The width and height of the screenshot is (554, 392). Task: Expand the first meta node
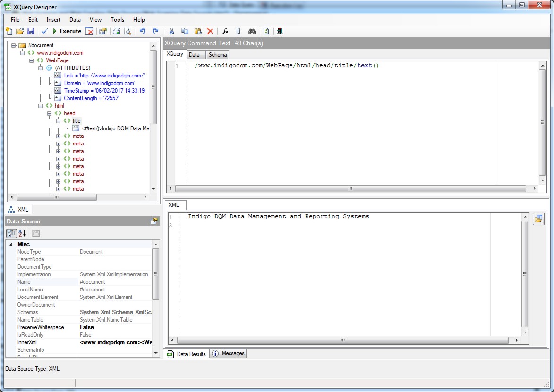tap(59, 136)
